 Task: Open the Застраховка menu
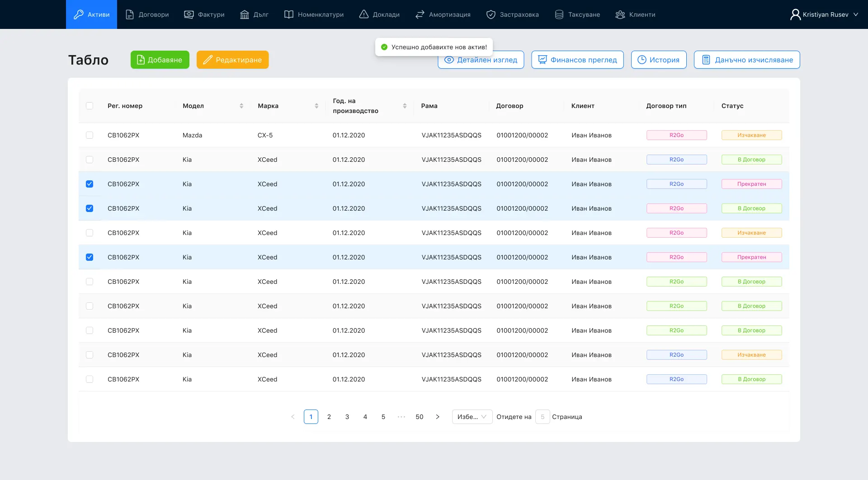pyautogui.click(x=513, y=14)
